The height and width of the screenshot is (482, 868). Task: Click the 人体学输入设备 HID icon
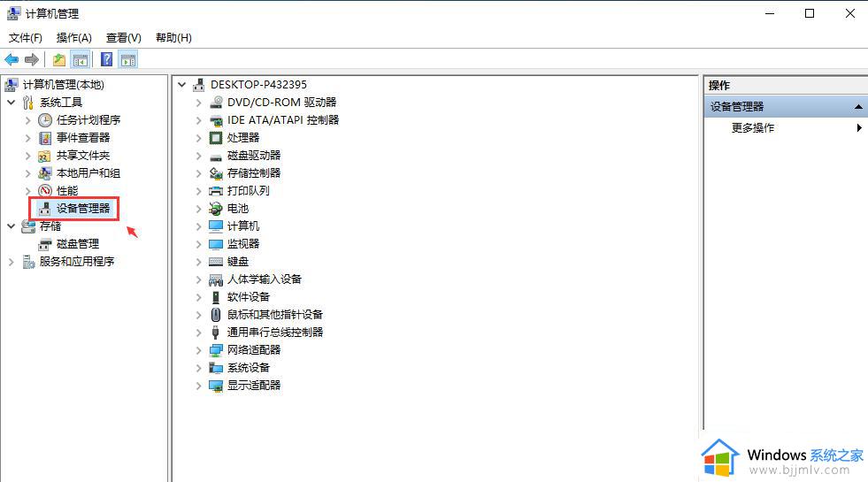[x=216, y=279]
